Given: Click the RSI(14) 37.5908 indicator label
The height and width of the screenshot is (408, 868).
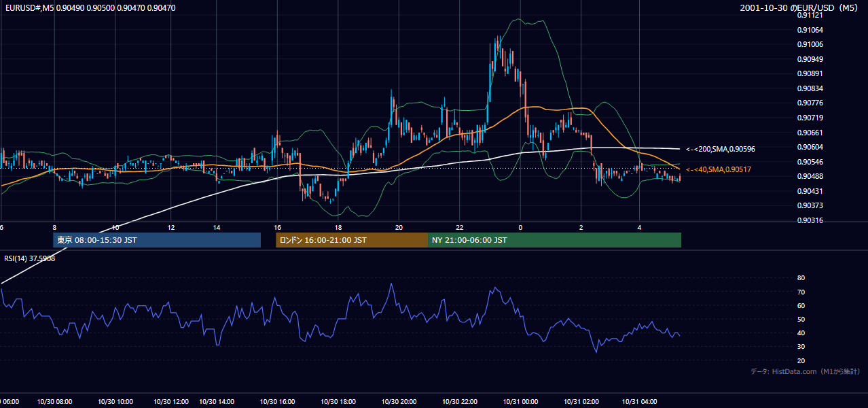Looking at the screenshot, I should pyautogui.click(x=29, y=258).
